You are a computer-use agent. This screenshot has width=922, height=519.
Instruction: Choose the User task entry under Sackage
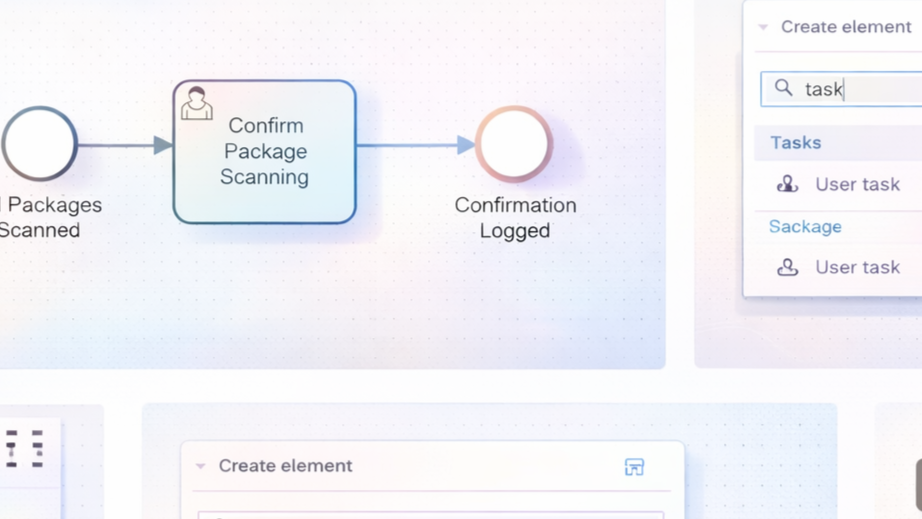click(x=857, y=267)
